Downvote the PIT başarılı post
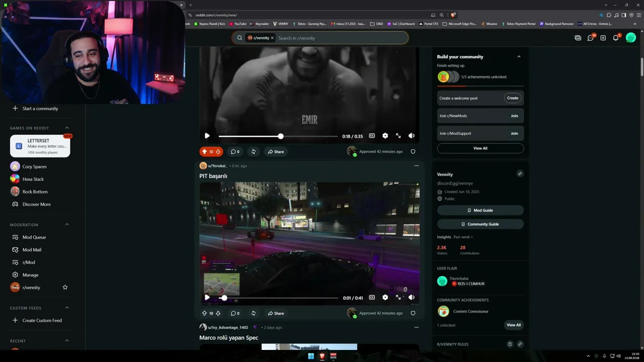The image size is (644, 362). pos(218,313)
